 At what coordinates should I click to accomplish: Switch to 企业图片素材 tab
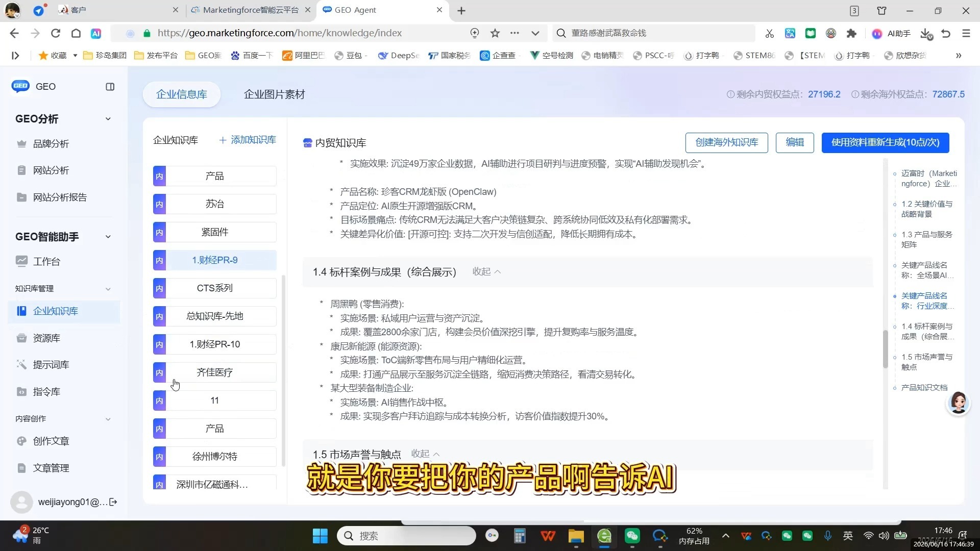pos(274,94)
